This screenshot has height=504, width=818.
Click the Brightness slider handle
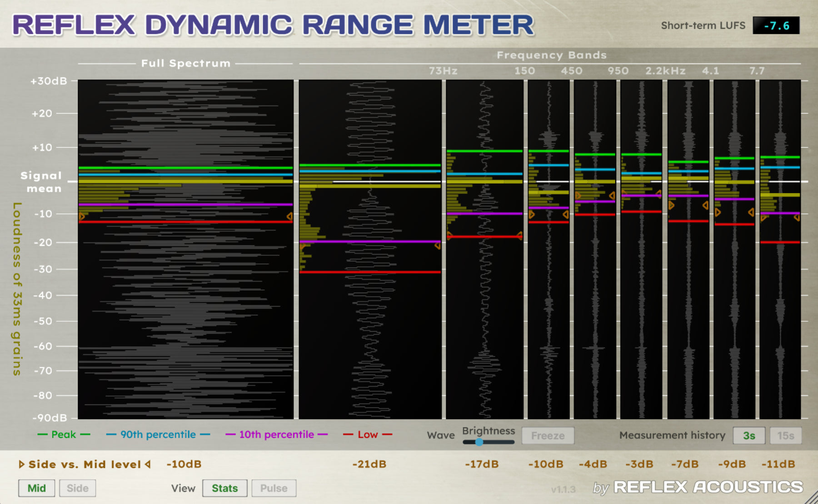pyautogui.click(x=479, y=442)
